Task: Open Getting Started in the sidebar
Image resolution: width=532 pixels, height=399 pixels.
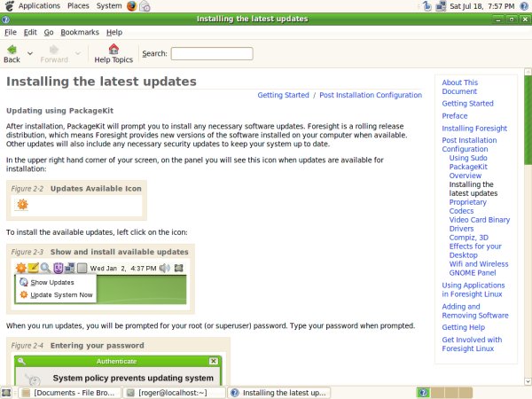Action: click(467, 104)
